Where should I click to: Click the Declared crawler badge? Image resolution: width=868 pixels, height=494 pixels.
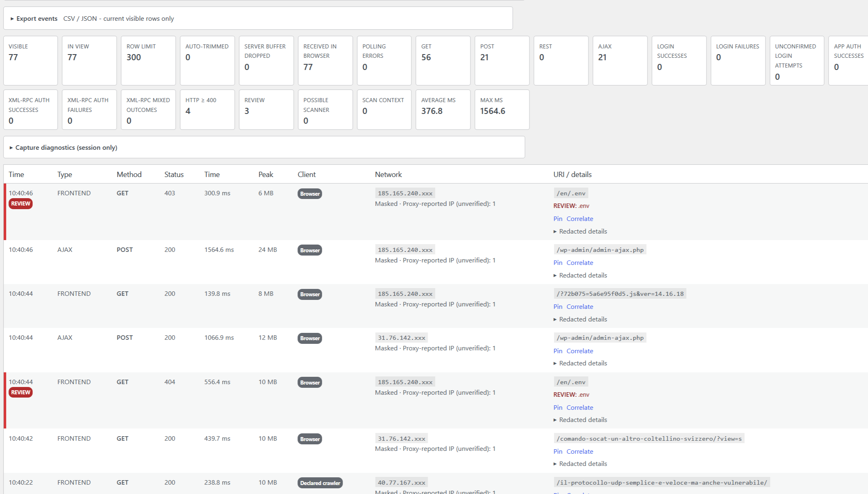320,483
